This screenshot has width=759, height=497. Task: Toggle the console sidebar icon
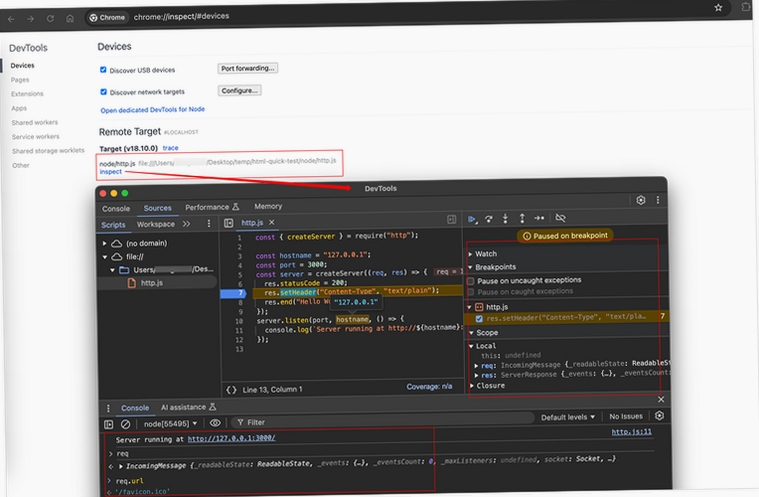click(108, 424)
